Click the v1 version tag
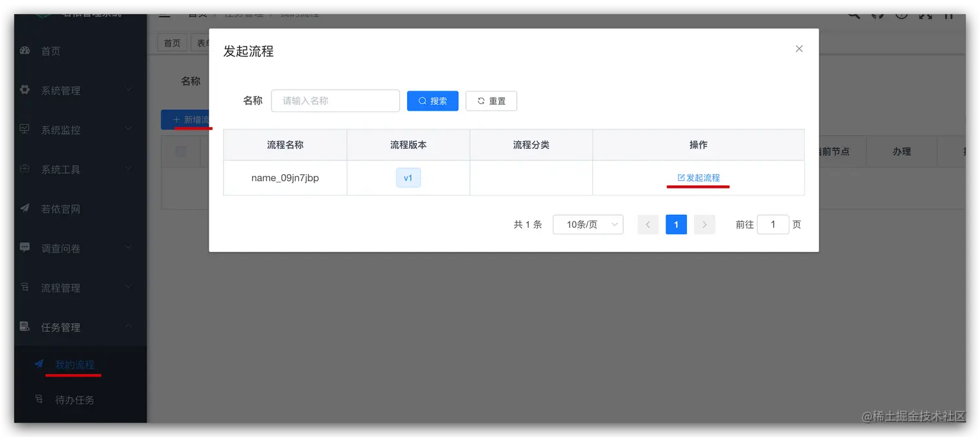This screenshot has height=437, width=980. pos(408,177)
